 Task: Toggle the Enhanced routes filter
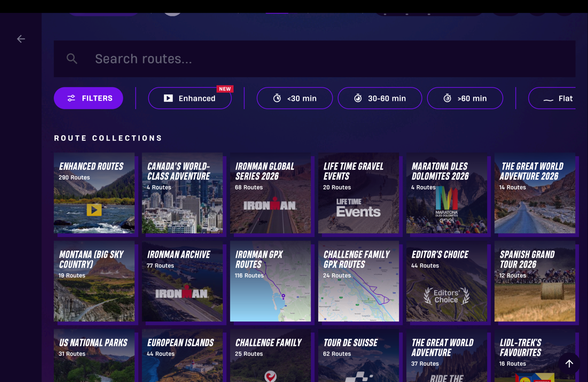pos(190,98)
